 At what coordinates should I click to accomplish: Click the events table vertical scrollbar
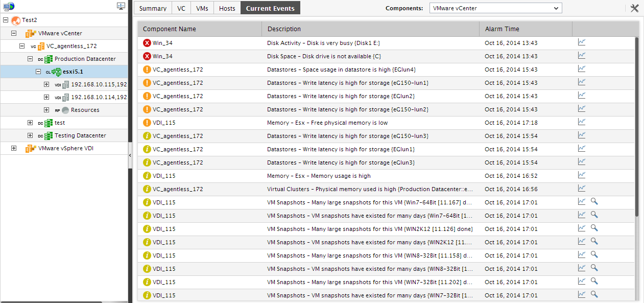(637, 127)
